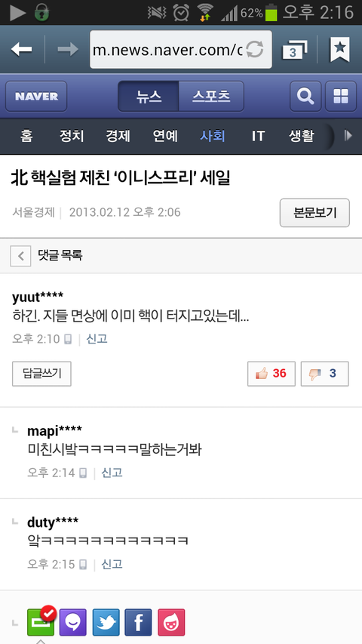The width and height of the screenshot is (362, 644).
Task: Like yuut comment with thumbs up
Action: [271, 374]
